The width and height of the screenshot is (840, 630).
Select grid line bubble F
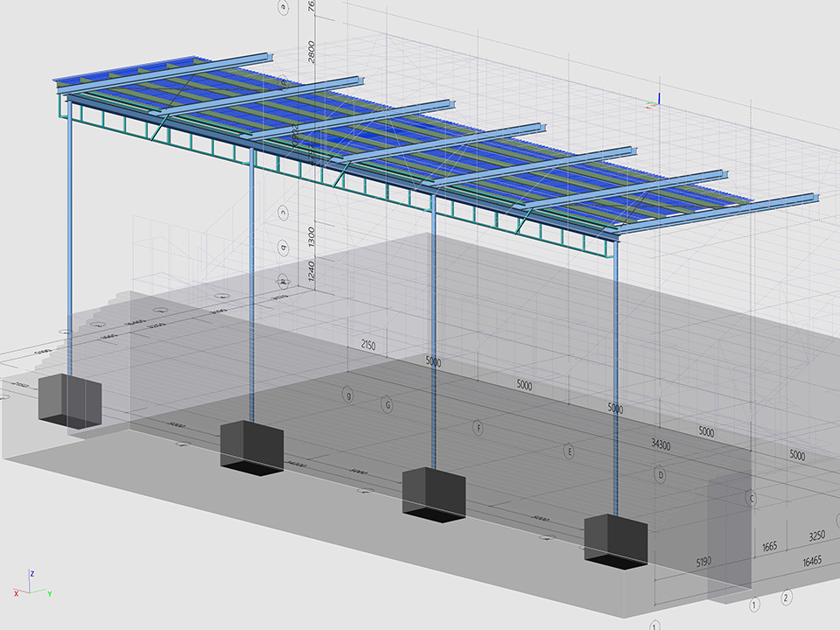(479, 428)
